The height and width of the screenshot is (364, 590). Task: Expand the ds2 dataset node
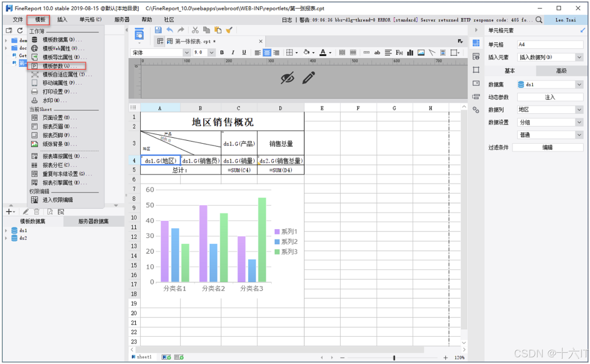pyautogui.click(x=6, y=238)
